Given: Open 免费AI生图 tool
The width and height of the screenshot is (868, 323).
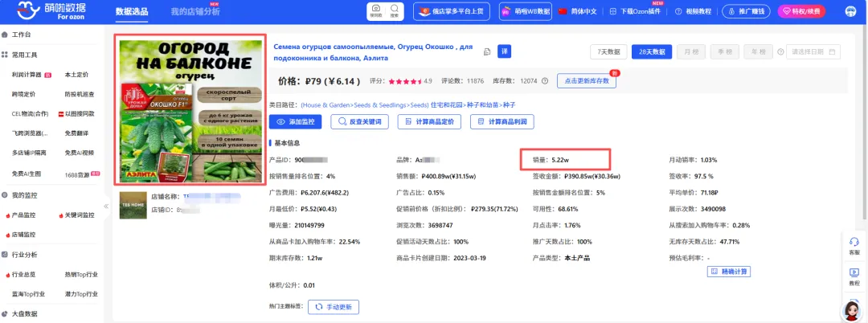Looking at the screenshot, I should [26, 173].
